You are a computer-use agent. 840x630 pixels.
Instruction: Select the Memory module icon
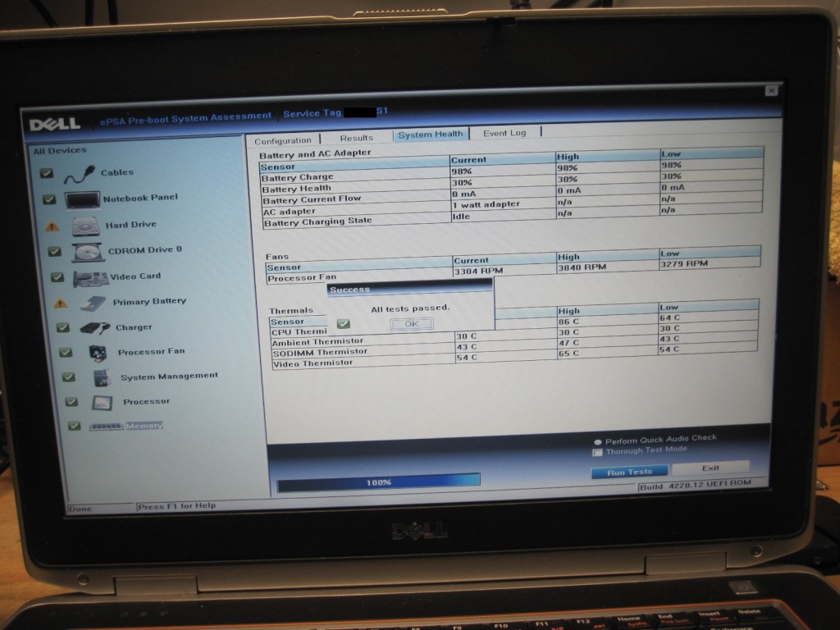107,427
